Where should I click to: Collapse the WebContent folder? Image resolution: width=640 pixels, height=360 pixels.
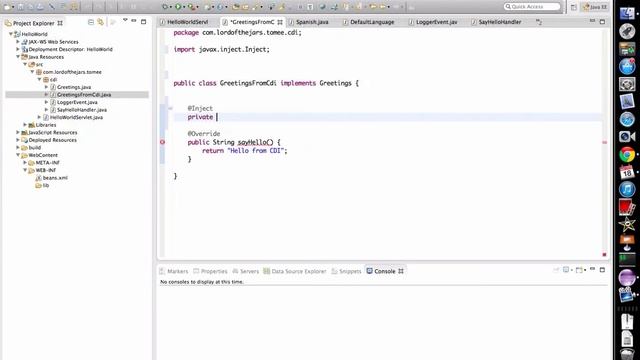[x=18, y=155]
